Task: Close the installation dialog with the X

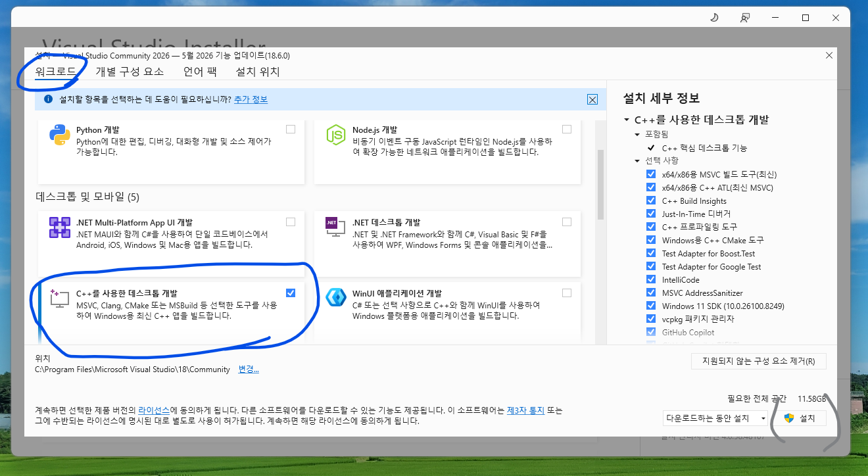Action: pyautogui.click(x=829, y=56)
